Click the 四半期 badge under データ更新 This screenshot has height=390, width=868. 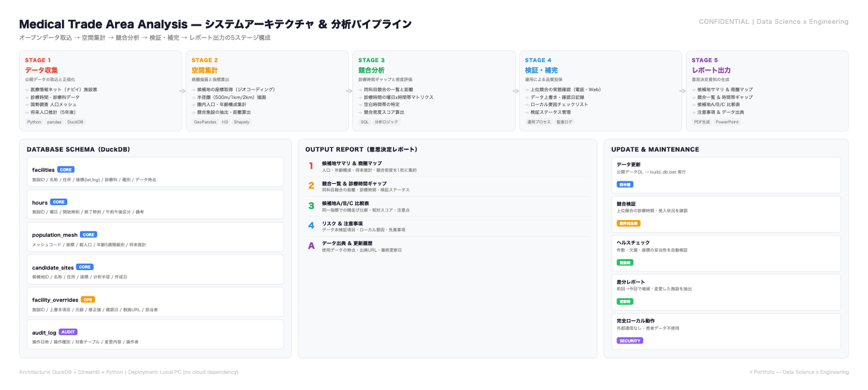(x=624, y=184)
